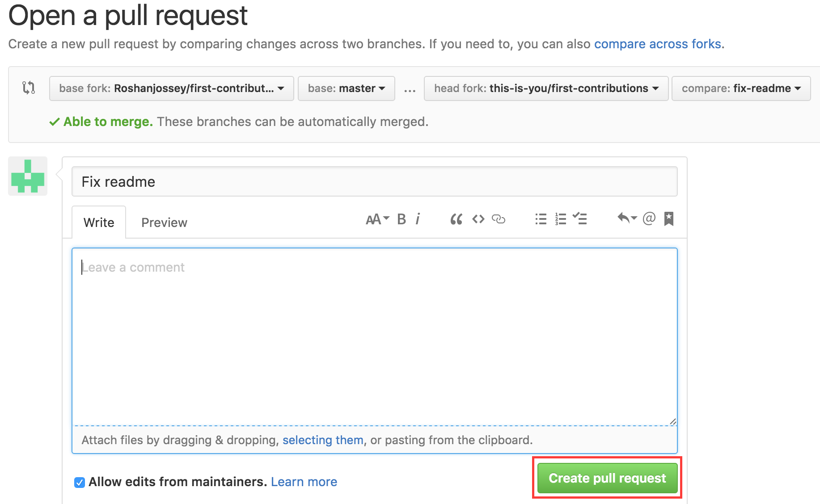Insert a quote using the quote icon
Viewport: 820px width, 504px height.
point(456,219)
